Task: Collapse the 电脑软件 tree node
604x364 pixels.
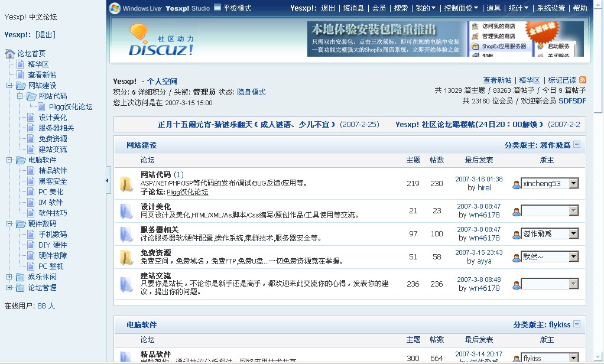Action: click(9, 160)
